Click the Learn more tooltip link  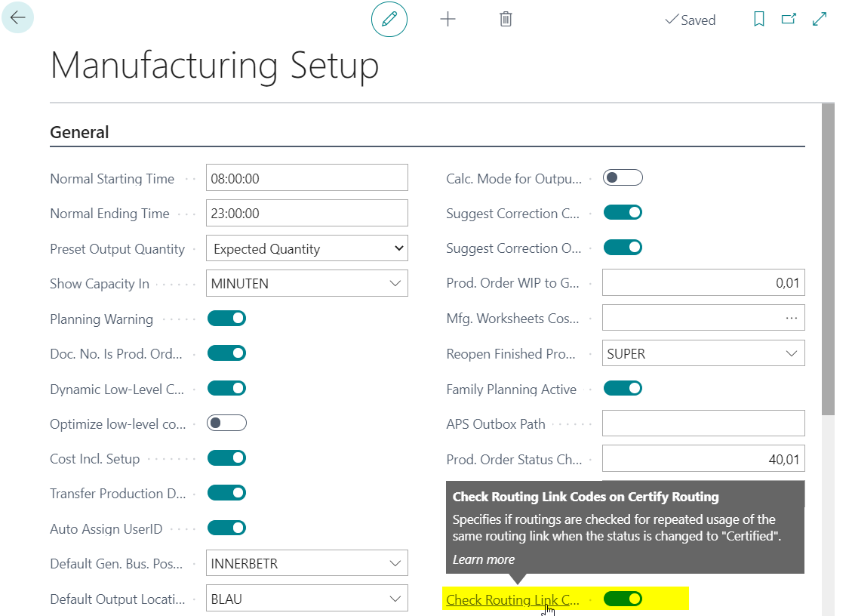click(x=483, y=559)
